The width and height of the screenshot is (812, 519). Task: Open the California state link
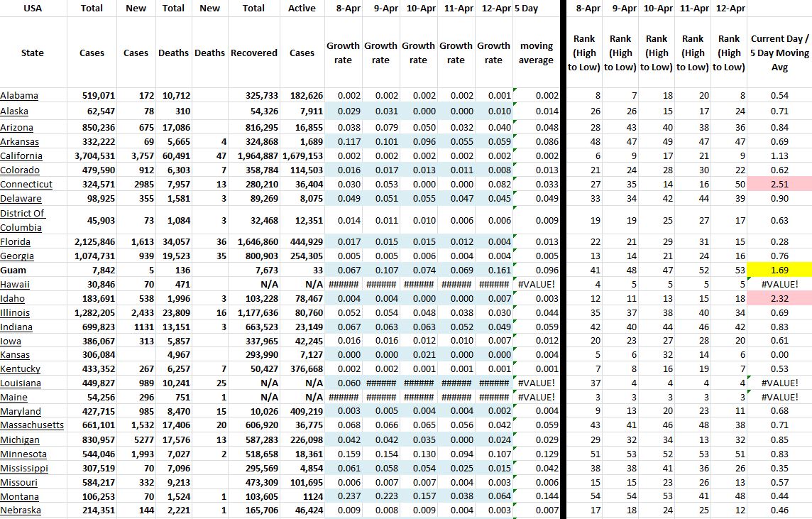click(21, 156)
